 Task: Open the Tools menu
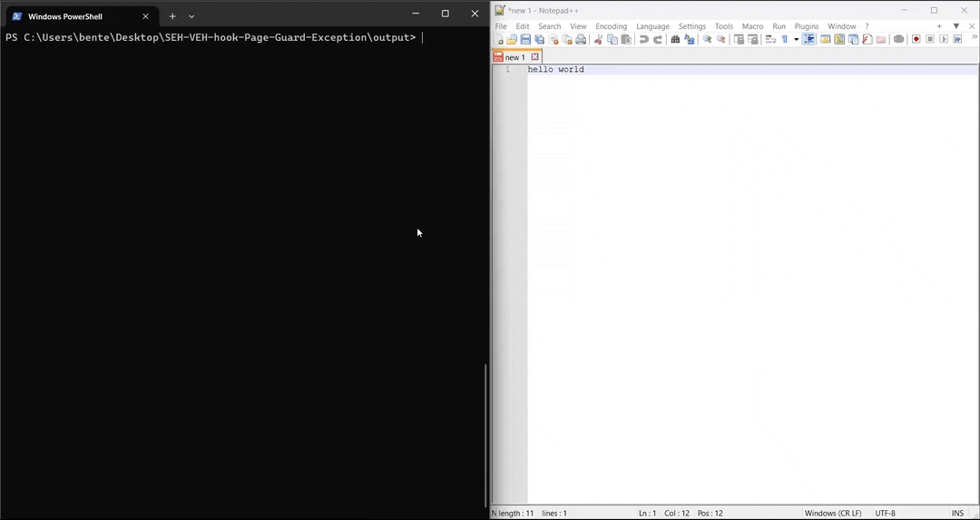724,26
